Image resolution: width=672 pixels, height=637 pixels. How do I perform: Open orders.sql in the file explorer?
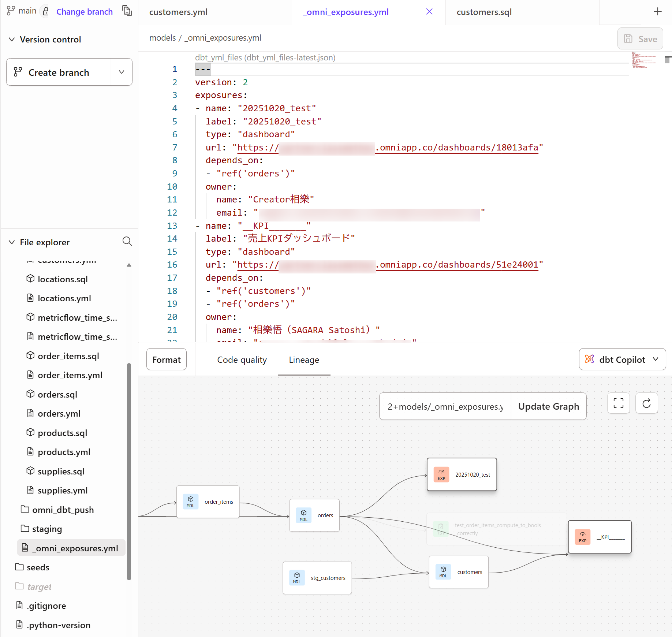tap(57, 394)
